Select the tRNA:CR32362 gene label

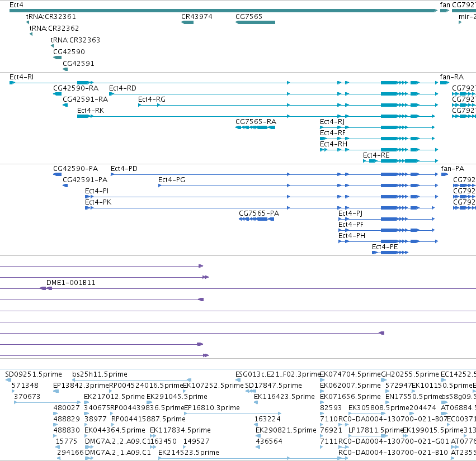click(54, 28)
